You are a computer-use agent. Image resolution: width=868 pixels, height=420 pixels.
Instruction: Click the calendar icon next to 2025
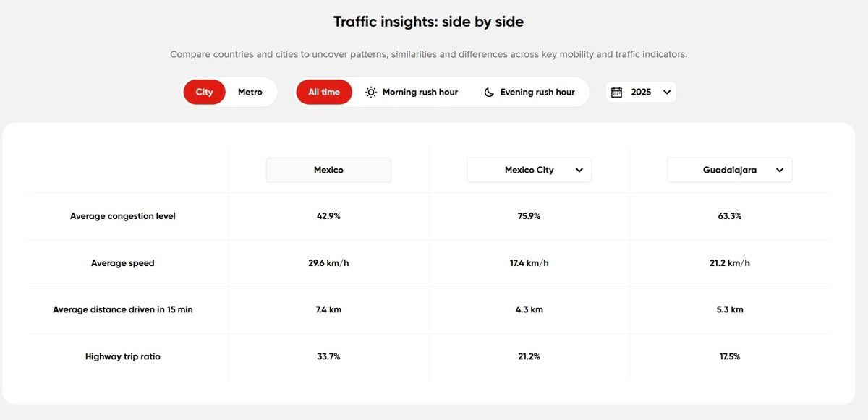click(617, 93)
